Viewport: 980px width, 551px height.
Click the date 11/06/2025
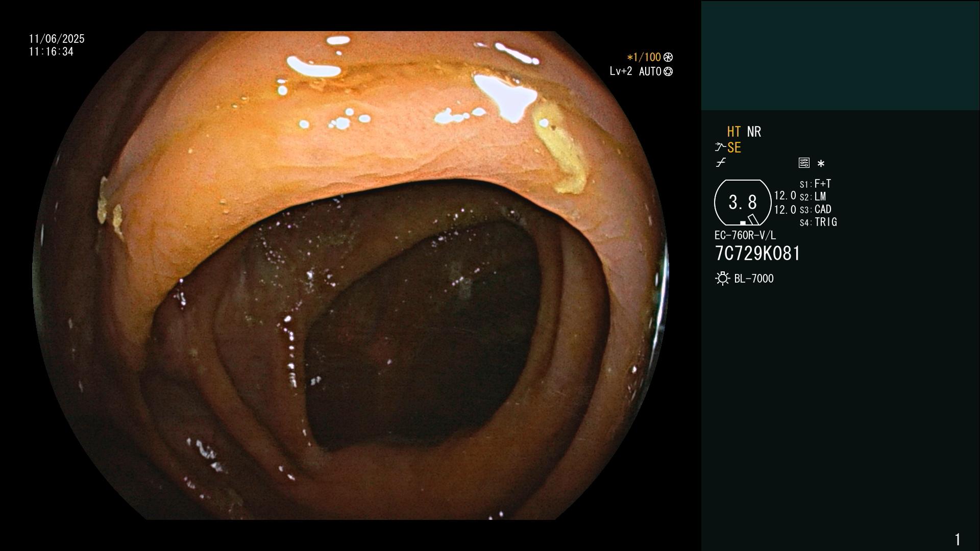pyautogui.click(x=57, y=39)
